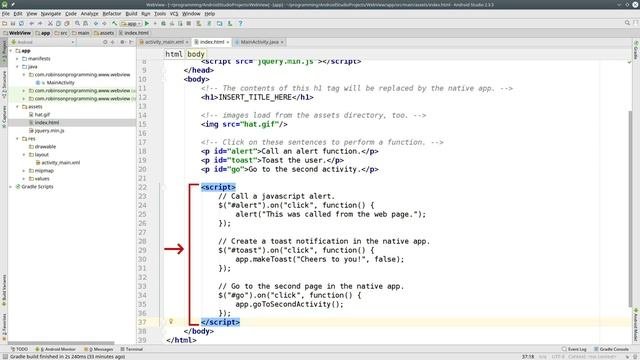Screen dimensions: 640x360
Task: Click the Build Variants side tab
Action: pyautogui.click(x=4, y=290)
